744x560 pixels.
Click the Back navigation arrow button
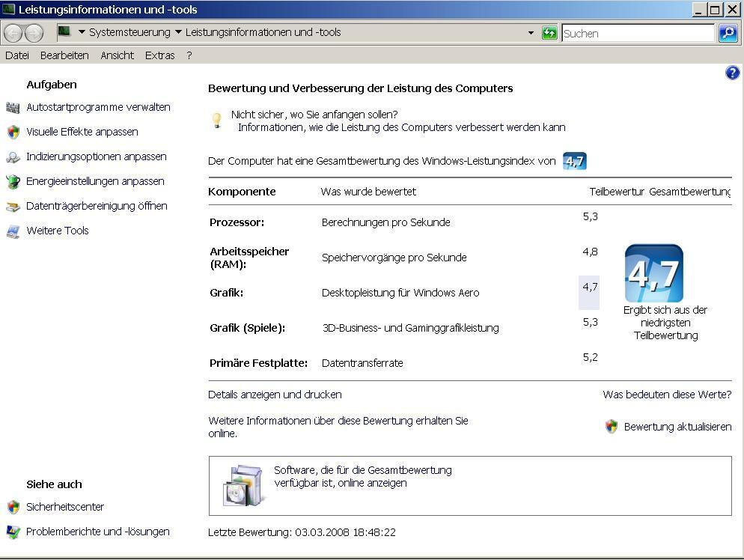[13, 33]
